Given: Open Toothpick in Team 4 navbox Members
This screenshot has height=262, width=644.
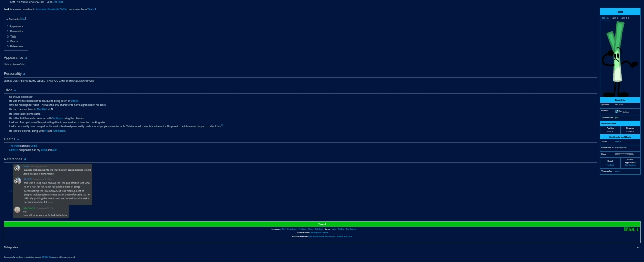Looking at the screenshot, I should pyautogui.click(x=351, y=229).
